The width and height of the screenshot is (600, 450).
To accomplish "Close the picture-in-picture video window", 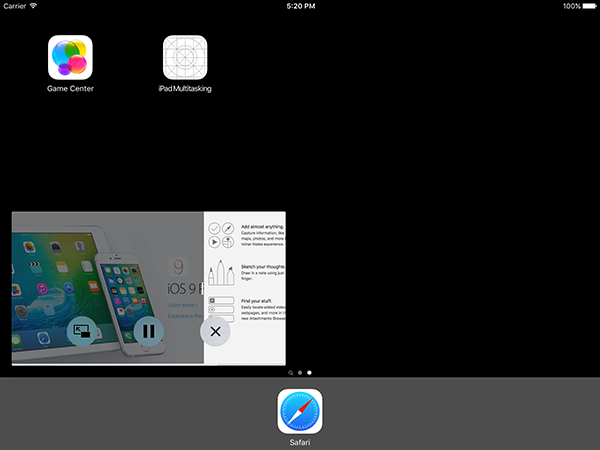I will point(215,331).
